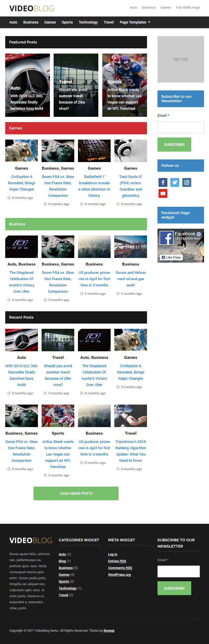209x644 pixels.
Task: Open Comments RSS meta link
Action: (x=120, y=568)
